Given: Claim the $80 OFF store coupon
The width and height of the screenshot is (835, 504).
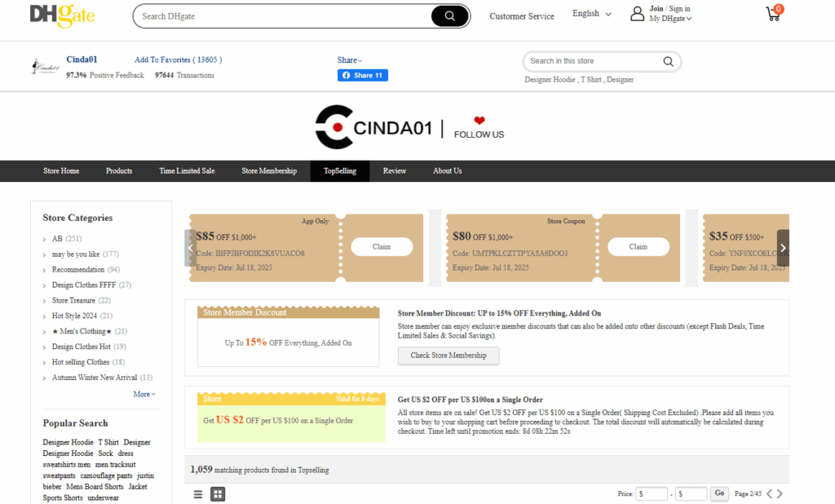Looking at the screenshot, I should coord(638,246).
